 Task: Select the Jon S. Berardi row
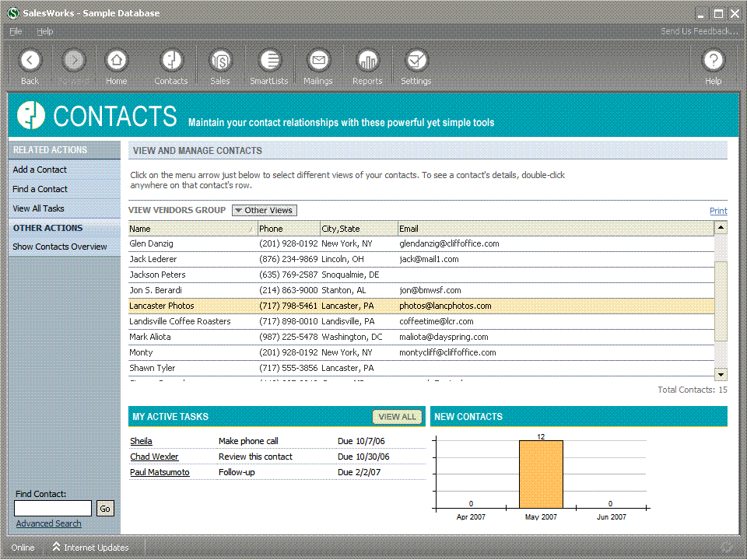pyautogui.click(x=421, y=290)
